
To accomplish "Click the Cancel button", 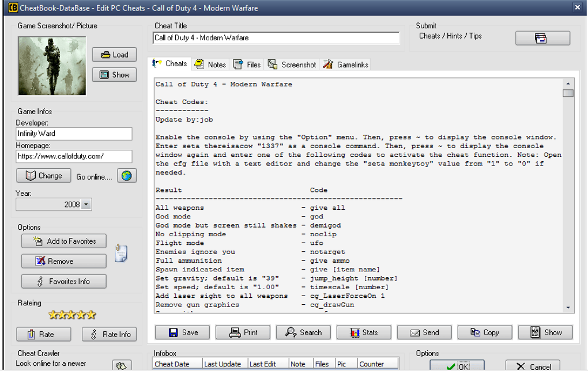I will (533, 366).
